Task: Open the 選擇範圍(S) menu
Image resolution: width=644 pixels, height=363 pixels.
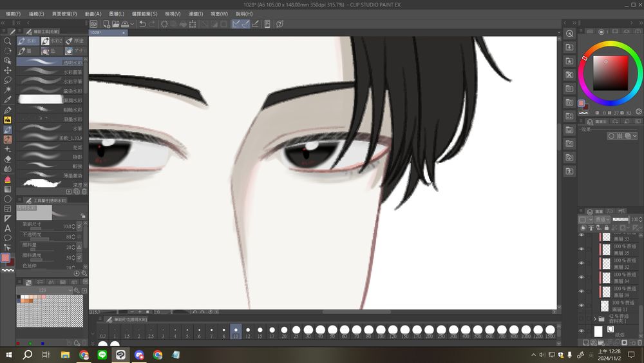Action: tap(144, 14)
